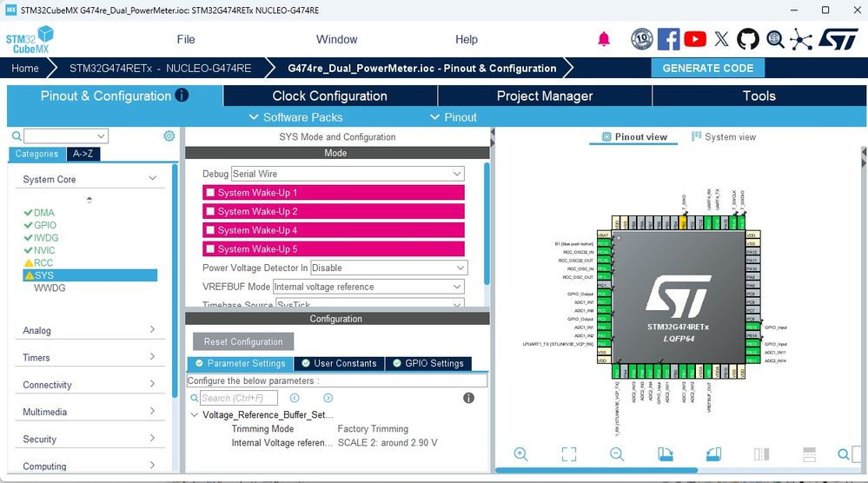Open the peripheral search combo box
The image size is (868, 483).
click(66, 136)
